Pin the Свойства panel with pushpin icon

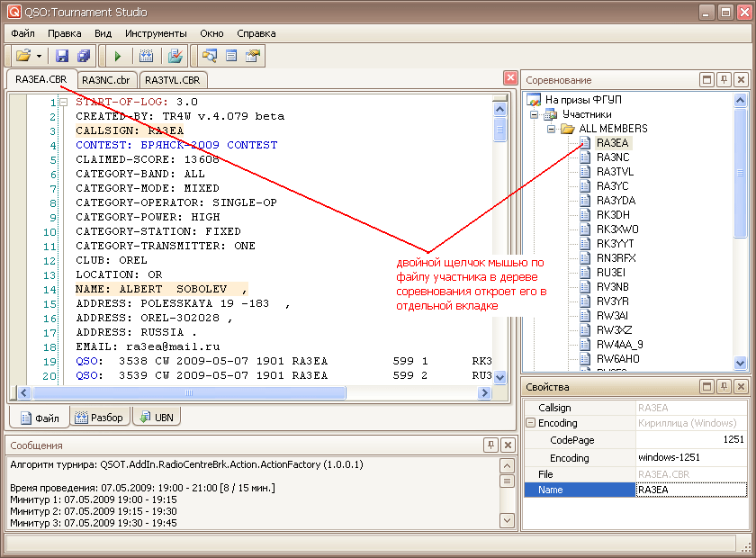(724, 387)
